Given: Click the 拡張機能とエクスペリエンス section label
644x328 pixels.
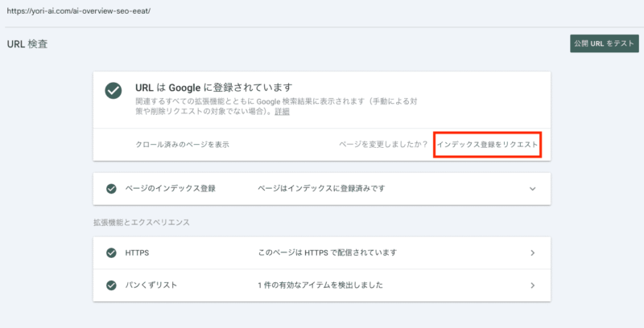Looking at the screenshot, I should click(x=142, y=222).
